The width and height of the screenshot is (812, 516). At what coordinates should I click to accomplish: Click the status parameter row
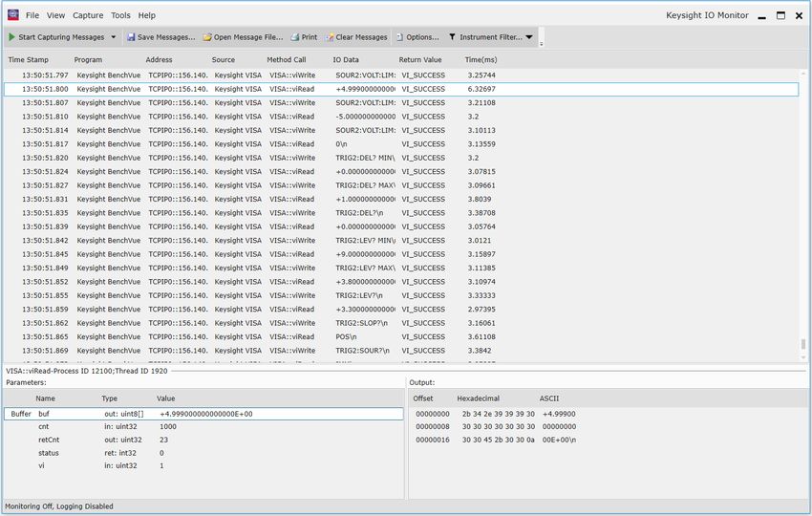point(203,453)
